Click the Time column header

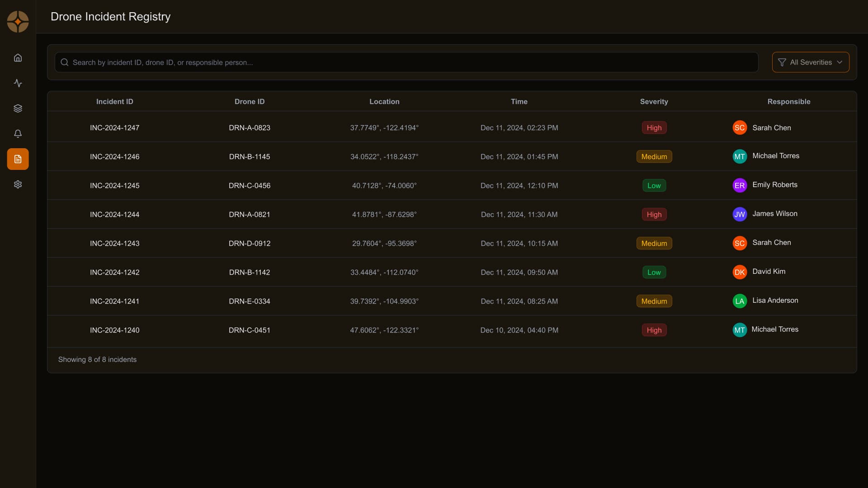519,102
